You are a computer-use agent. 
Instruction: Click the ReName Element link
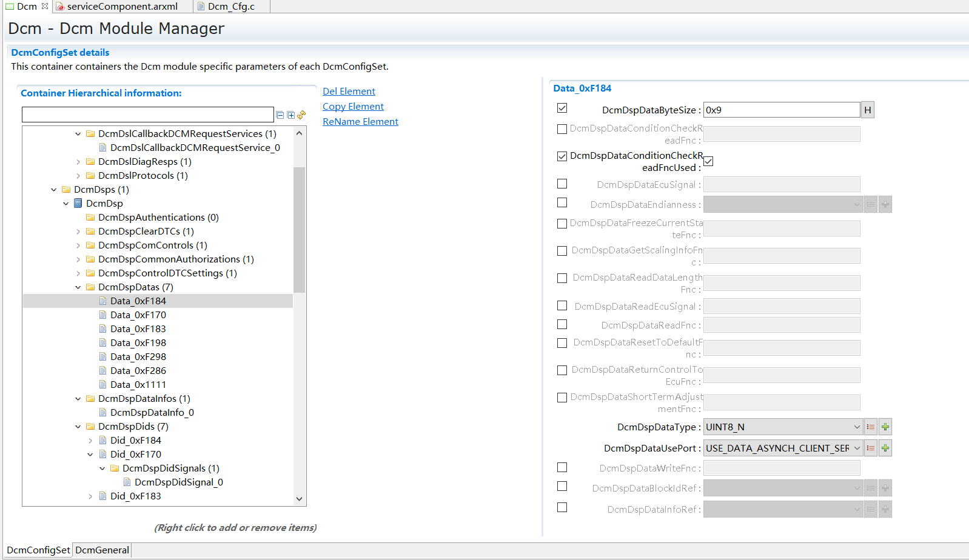(360, 122)
